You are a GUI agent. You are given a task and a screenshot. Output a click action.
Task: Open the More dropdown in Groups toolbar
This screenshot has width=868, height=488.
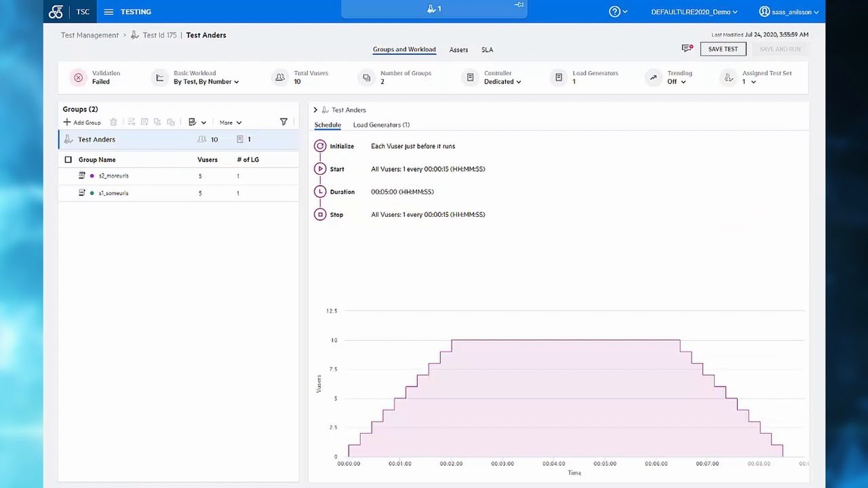(x=231, y=123)
